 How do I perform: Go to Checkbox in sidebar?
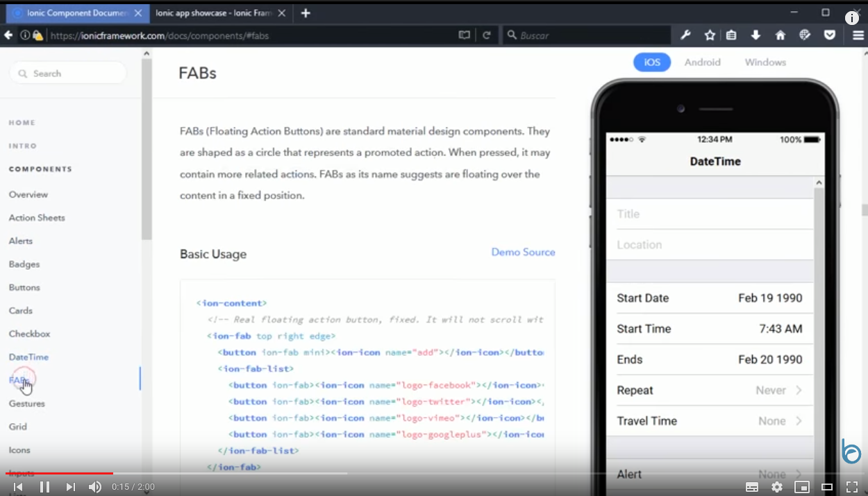click(29, 334)
